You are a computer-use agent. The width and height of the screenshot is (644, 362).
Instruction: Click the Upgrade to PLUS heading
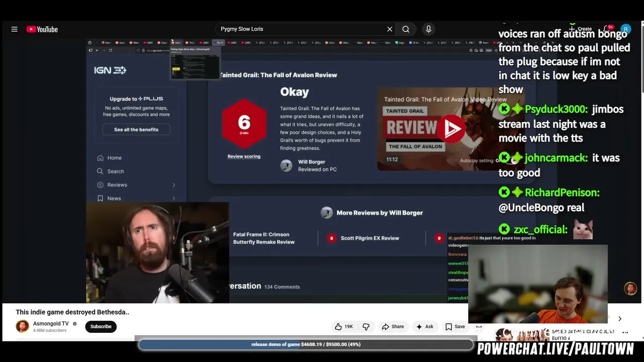pyautogui.click(x=136, y=99)
